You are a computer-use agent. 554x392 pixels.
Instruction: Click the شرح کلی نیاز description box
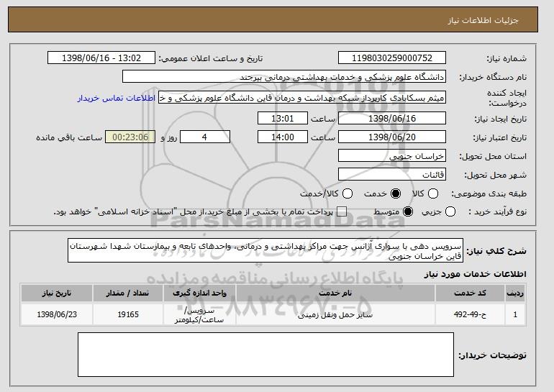(x=265, y=251)
